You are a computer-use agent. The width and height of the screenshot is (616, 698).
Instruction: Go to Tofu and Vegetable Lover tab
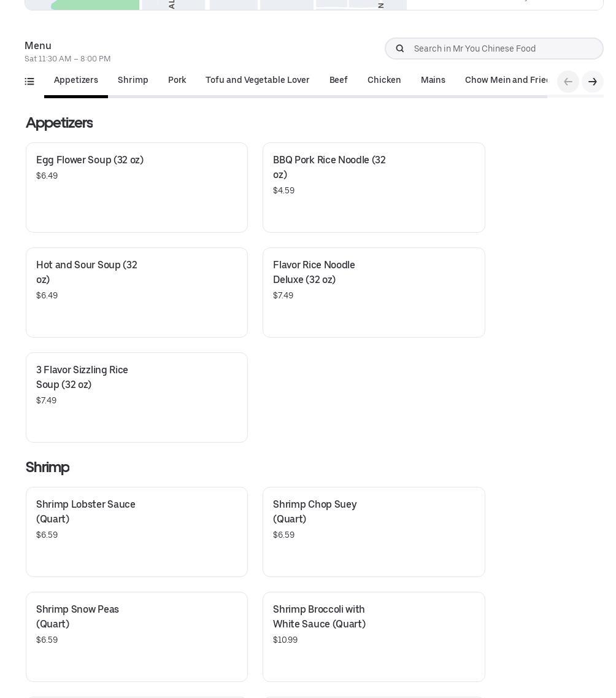pos(258,80)
